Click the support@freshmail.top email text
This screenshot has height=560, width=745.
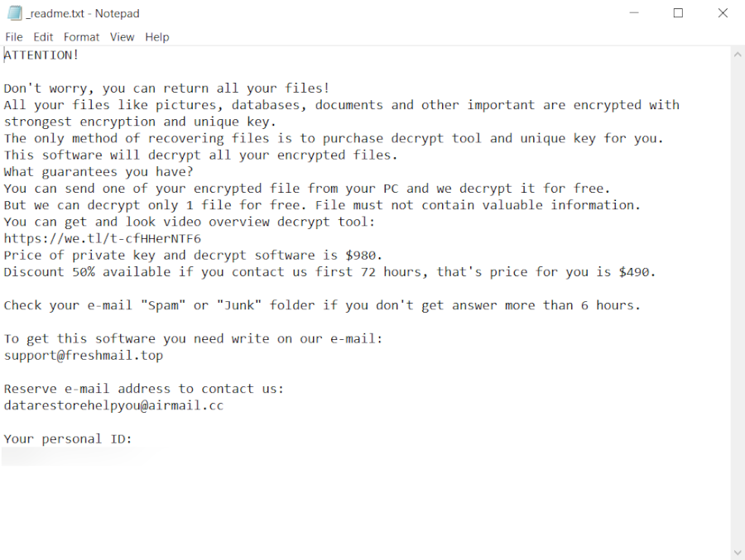tap(83, 356)
